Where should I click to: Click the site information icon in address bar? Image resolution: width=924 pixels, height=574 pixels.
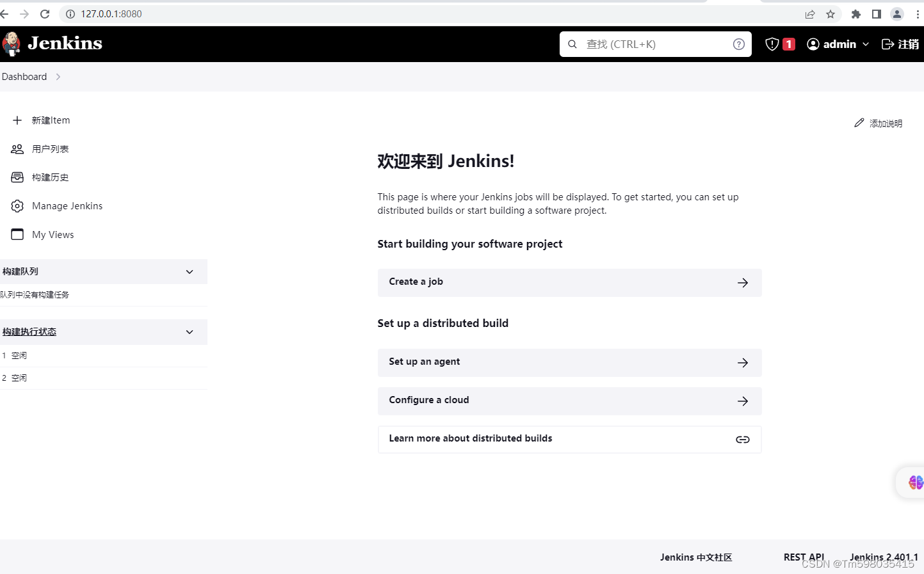click(x=70, y=14)
